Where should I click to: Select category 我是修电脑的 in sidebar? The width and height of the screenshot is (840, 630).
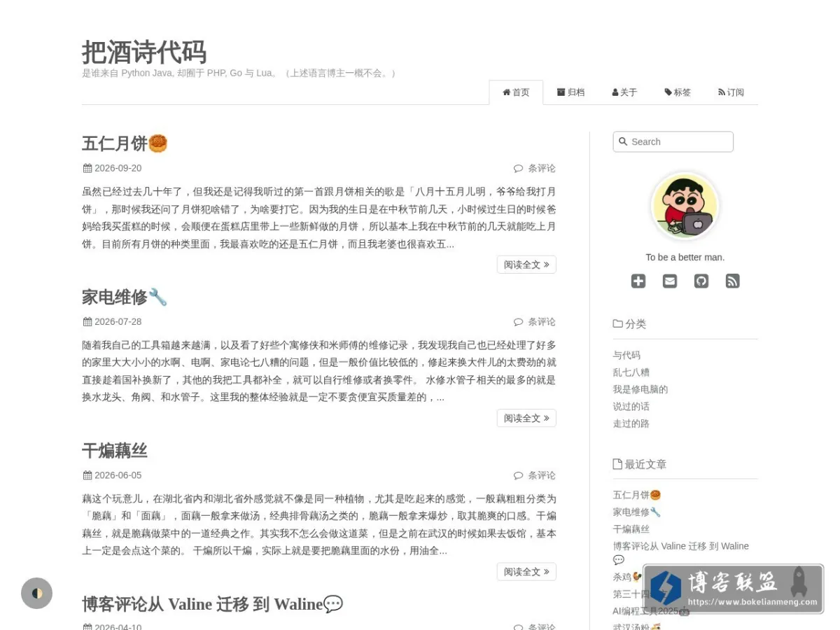640,389
